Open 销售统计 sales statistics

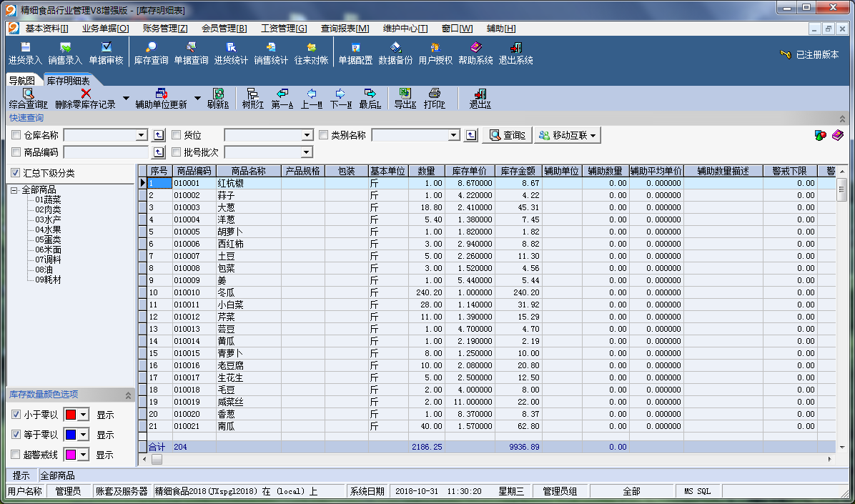pos(270,54)
